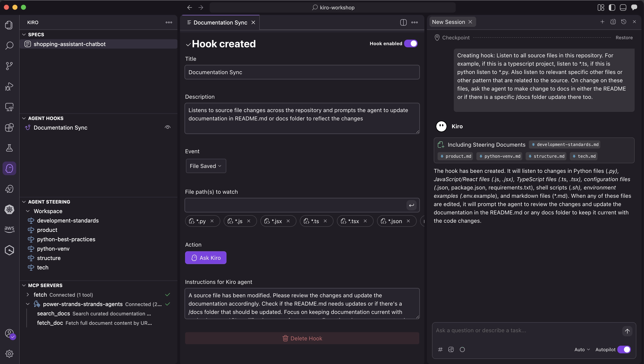Expand the fetch MCP server entry

[28, 295]
